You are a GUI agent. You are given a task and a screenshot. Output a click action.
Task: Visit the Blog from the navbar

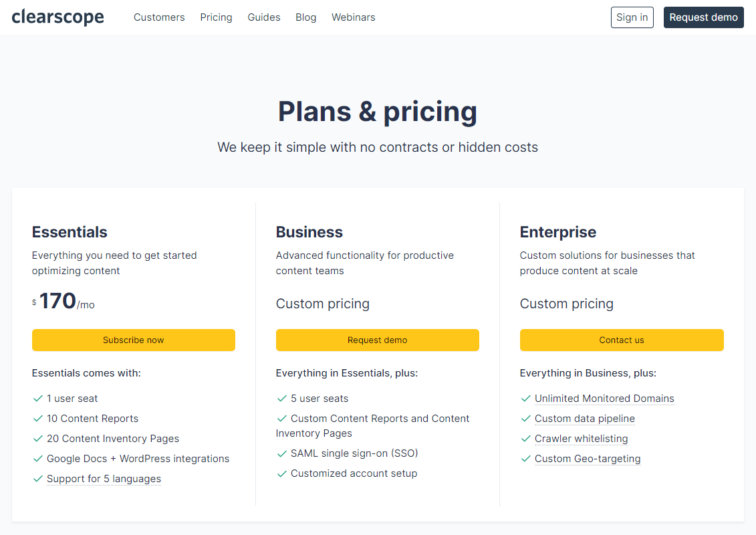point(305,17)
